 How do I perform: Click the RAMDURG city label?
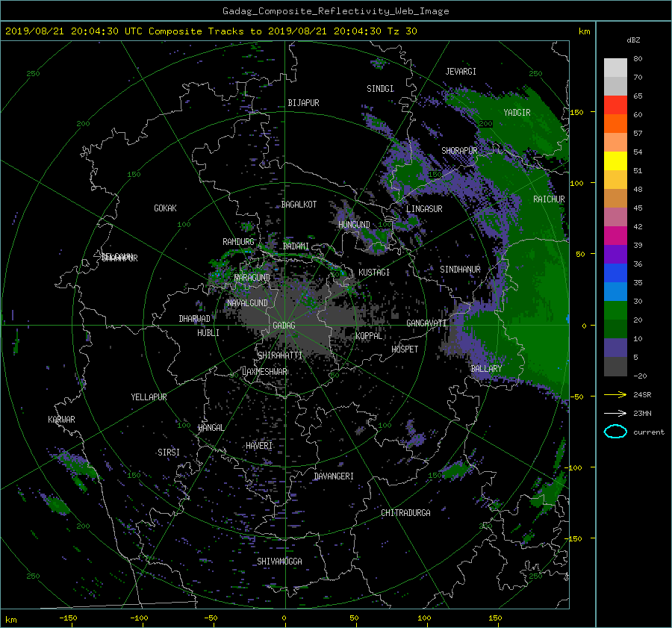[x=238, y=242]
